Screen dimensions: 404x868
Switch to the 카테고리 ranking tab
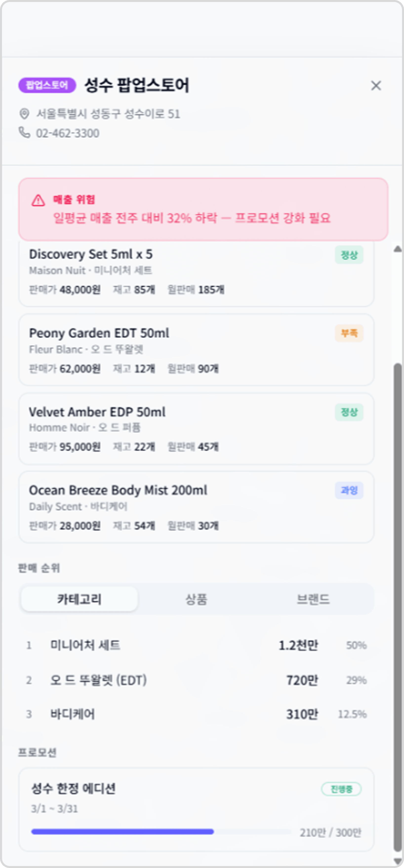[80, 599]
